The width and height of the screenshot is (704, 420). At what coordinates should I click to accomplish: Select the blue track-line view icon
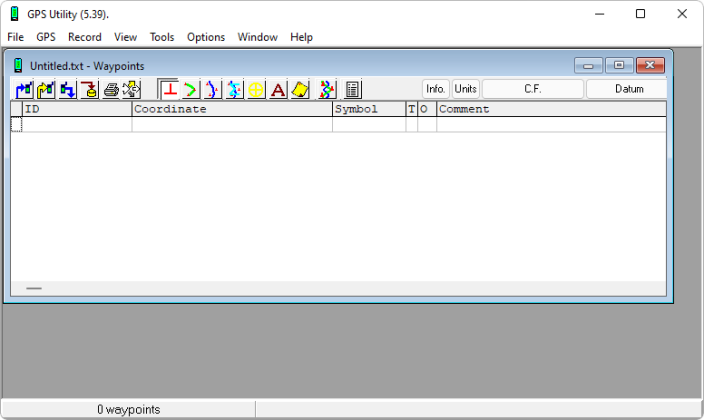[x=212, y=89]
